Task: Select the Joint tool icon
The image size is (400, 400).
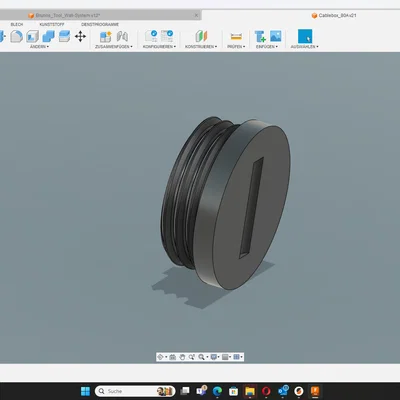Action: [123, 36]
